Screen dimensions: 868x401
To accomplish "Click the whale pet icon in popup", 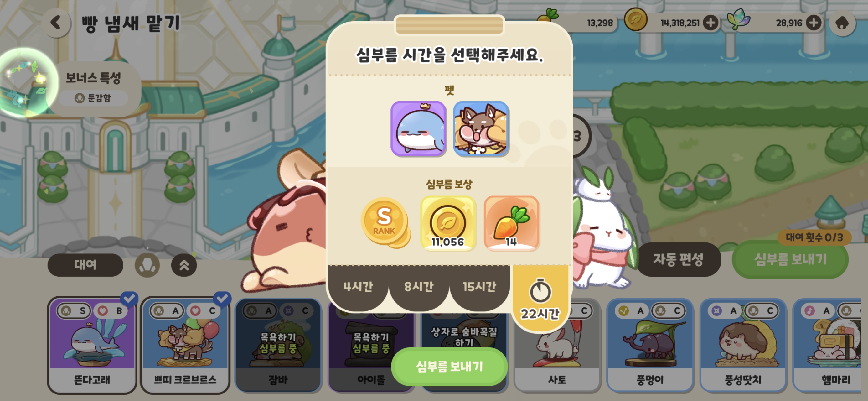I will point(418,128).
